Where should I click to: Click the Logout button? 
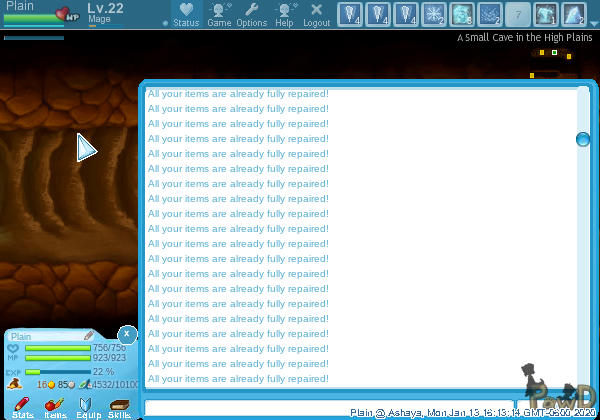click(316, 14)
